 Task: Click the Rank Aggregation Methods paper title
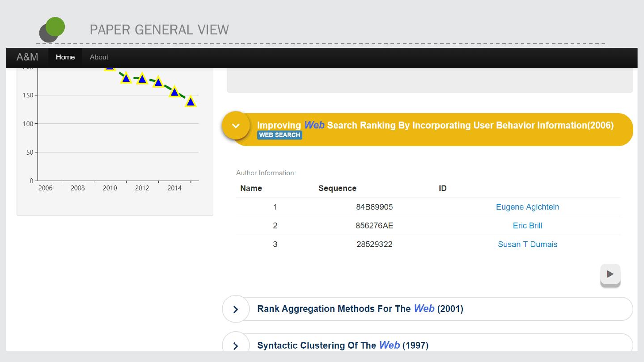pos(360,309)
